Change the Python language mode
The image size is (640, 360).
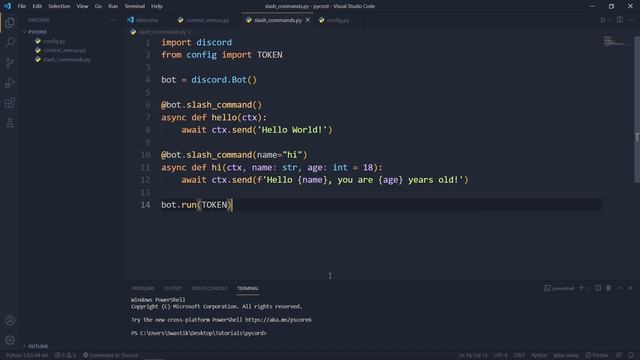(x=539, y=355)
